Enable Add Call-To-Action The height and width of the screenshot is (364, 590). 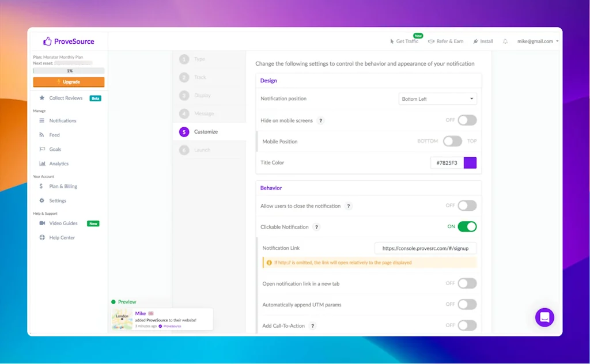tap(467, 325)
